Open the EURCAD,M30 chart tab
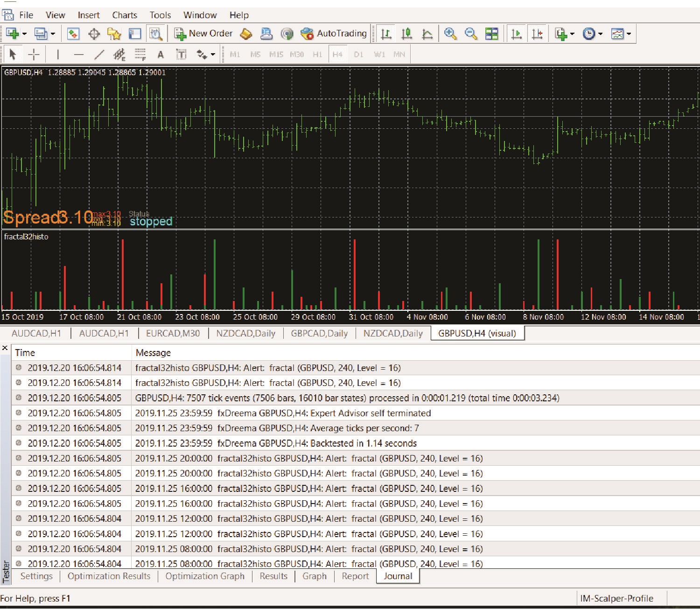 173,333
